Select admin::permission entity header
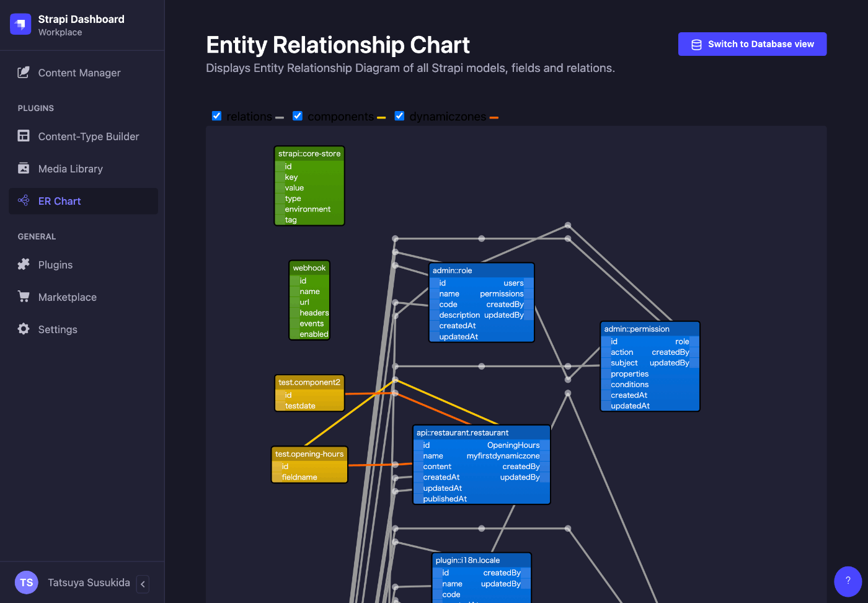This screenshot has width=868, height=603. coord(650,329)
